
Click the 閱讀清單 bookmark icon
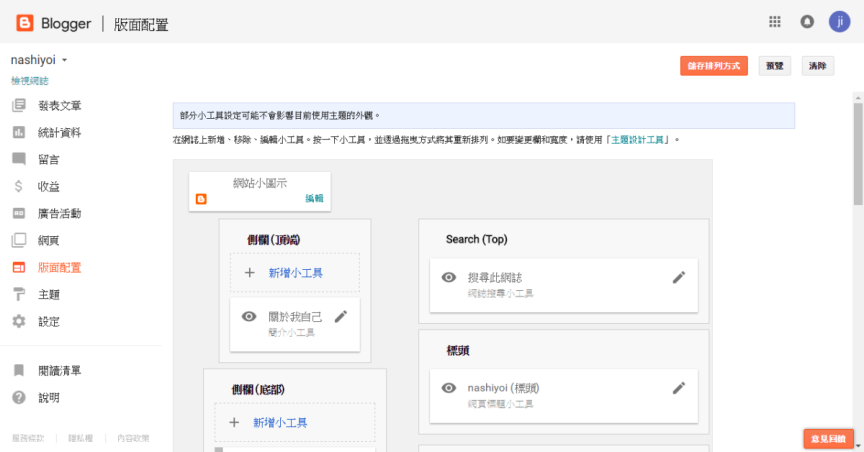(x=19, y=370)
